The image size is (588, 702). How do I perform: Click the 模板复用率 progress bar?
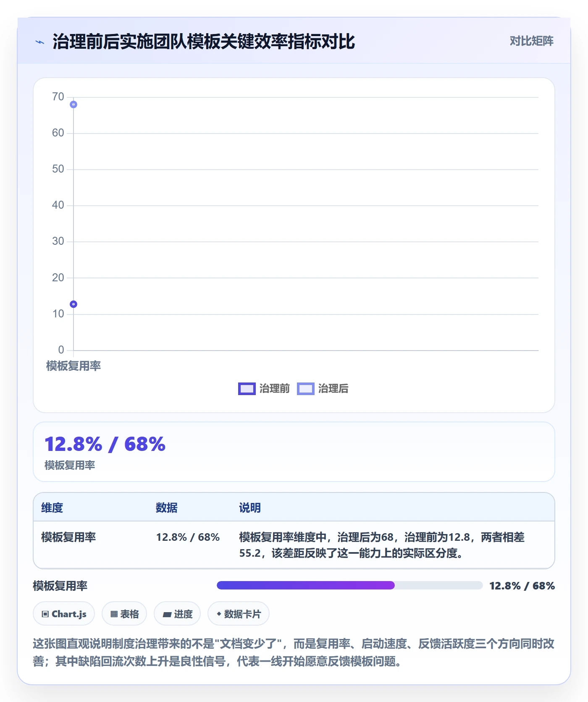(x=349, y=585)
